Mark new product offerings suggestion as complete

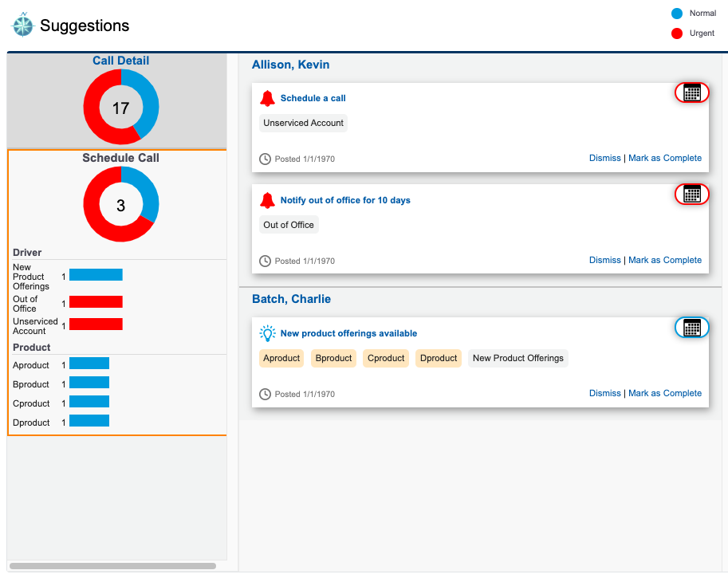tap(665, 393)
